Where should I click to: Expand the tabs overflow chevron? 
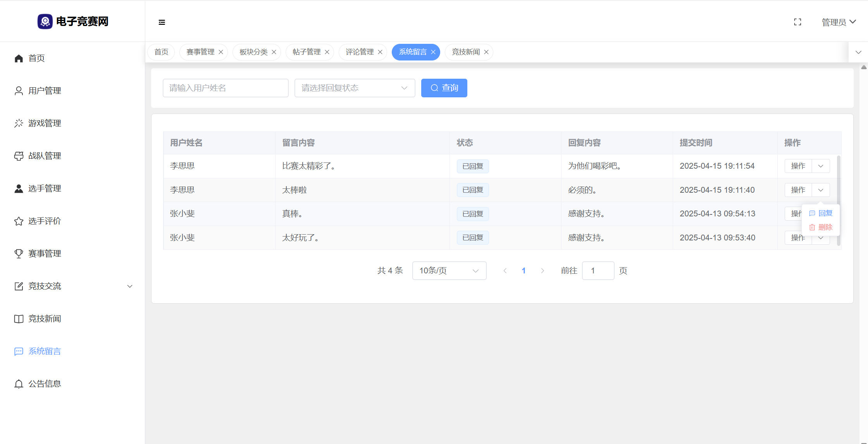(858, 52)
